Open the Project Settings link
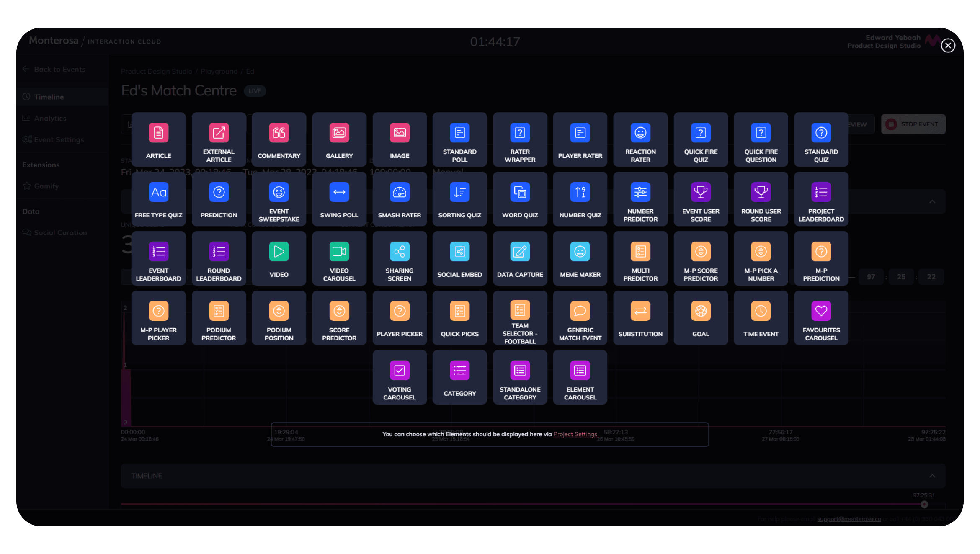 [x=575, y=434]
